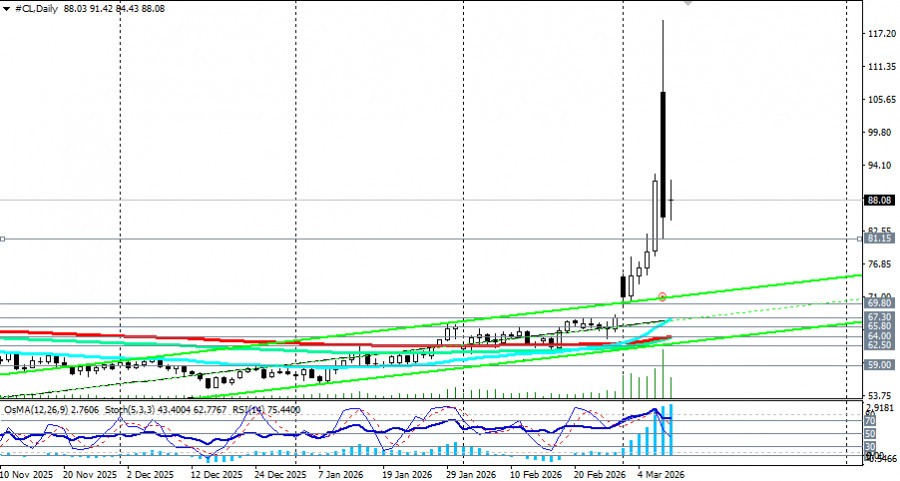Click the OsMA(12,26,9) indicator label
This screenshot has height=481, width=900.
[x=52, y=410]
